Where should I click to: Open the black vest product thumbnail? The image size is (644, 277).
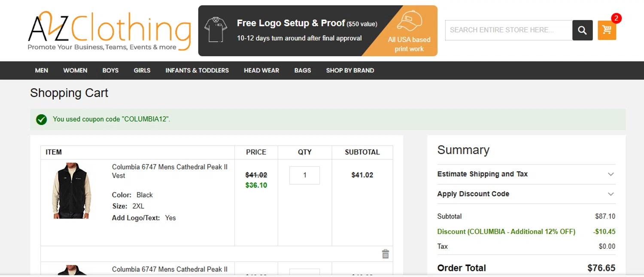point(72,191)
